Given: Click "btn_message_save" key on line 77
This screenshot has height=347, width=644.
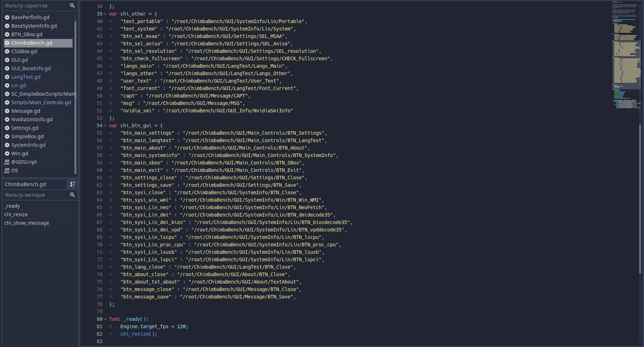Looking at the screenshot, I should pos(146,297).
